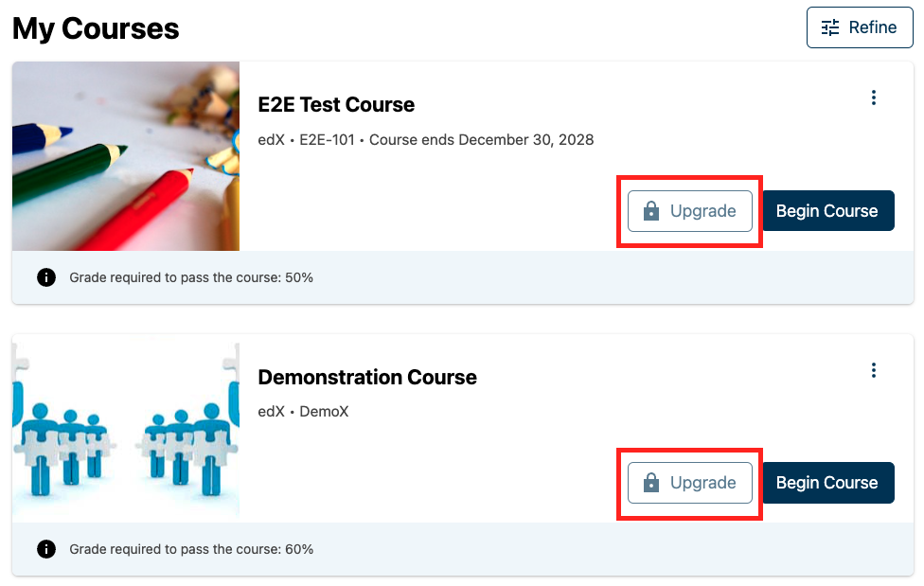The image size is (924, 586).
Task: Select the colored pencils course thumbnail
Action: tap(126, 156)
